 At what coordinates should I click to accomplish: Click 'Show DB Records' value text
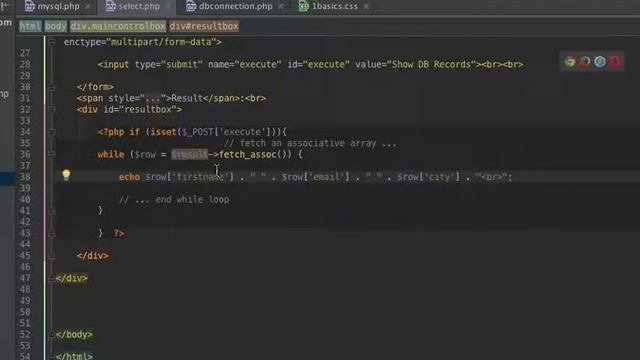coord(431,64)
